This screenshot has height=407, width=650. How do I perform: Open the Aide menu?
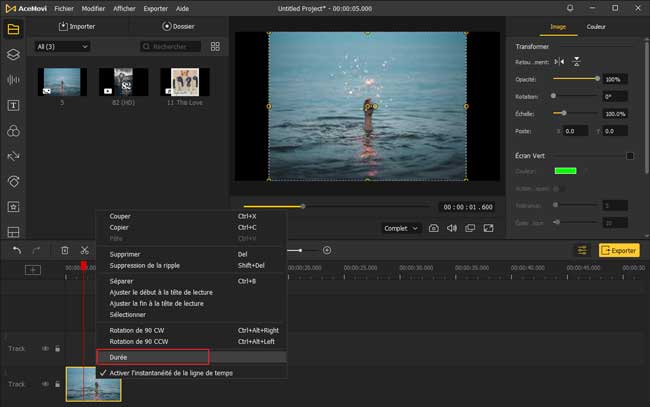(x=182, y=8)
